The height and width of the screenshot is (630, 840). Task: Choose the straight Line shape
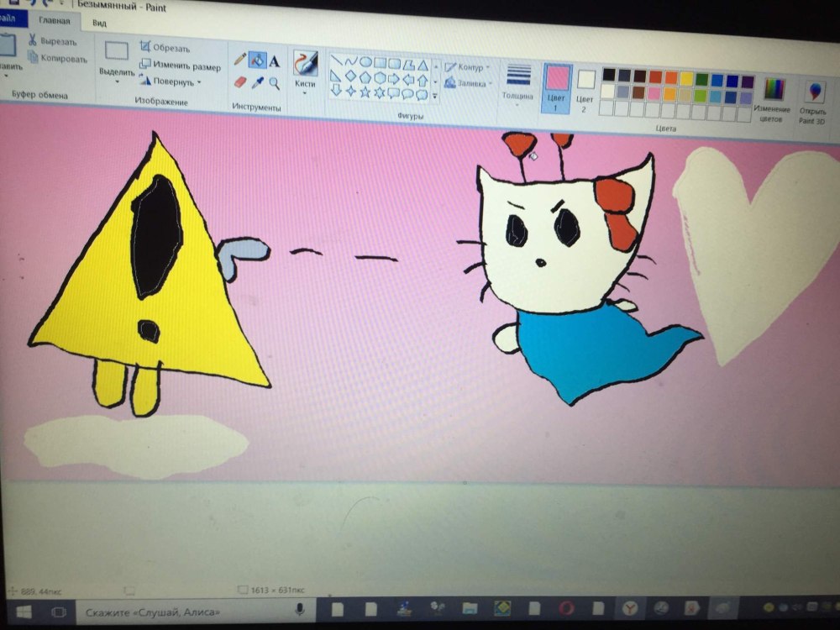337,60
